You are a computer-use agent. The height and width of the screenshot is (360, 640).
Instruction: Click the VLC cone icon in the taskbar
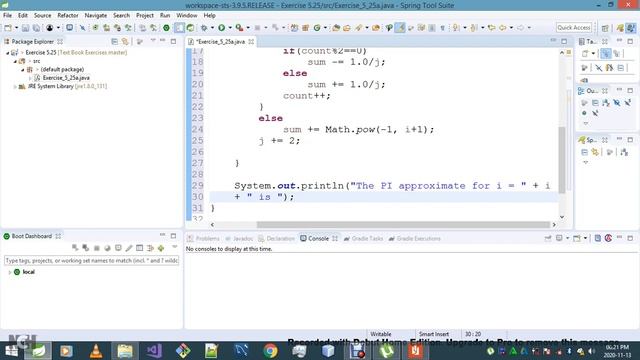(96, 351)
